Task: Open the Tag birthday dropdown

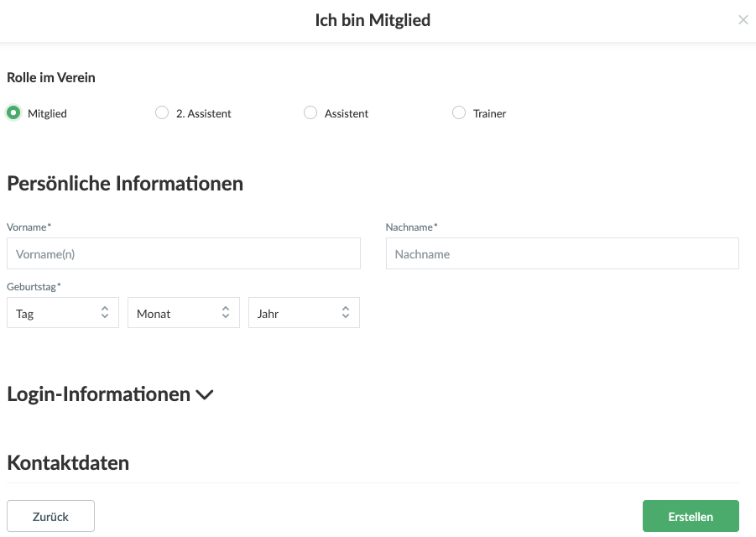Action: pos(63,313)
